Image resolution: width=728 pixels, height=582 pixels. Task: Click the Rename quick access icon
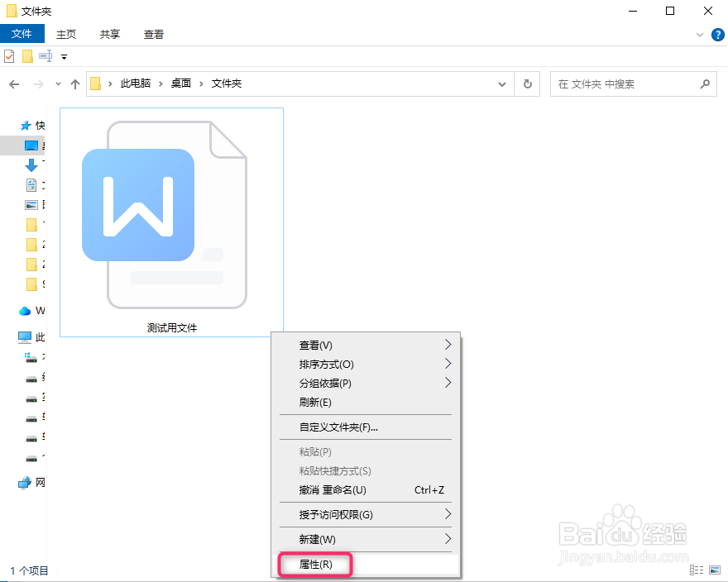(45, 56)
